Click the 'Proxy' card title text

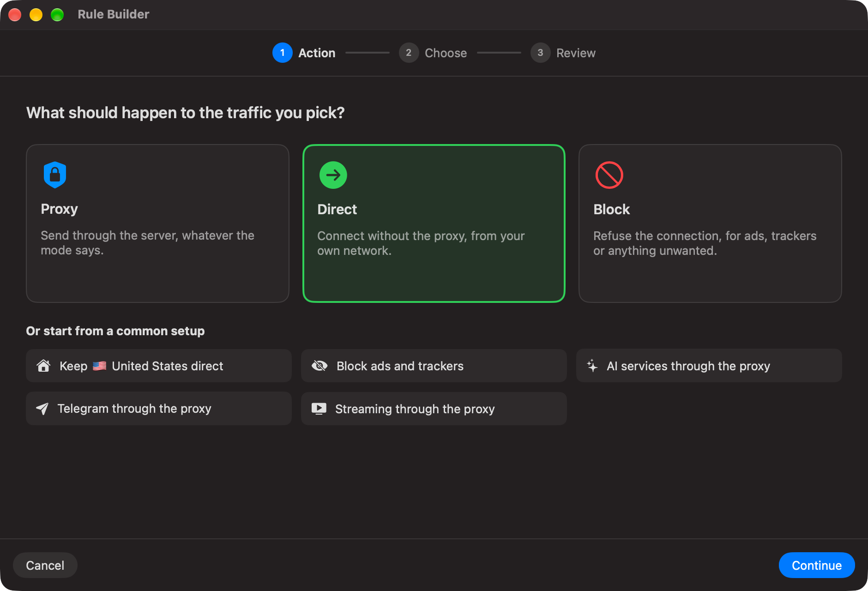tap(59, 209)
